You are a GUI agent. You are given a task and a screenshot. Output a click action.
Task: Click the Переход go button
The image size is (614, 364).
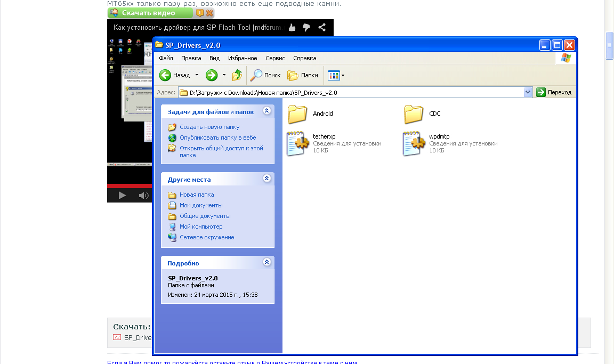[554, 92]
